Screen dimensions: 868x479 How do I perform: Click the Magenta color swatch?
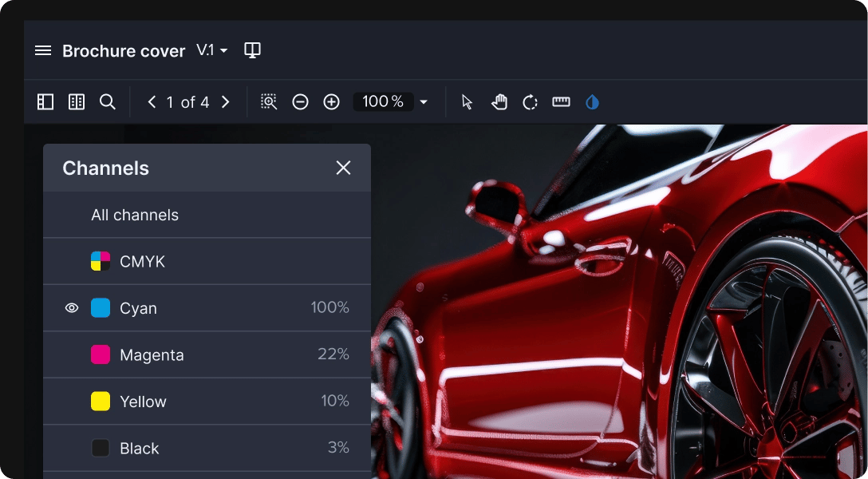(x=101, y=355)
